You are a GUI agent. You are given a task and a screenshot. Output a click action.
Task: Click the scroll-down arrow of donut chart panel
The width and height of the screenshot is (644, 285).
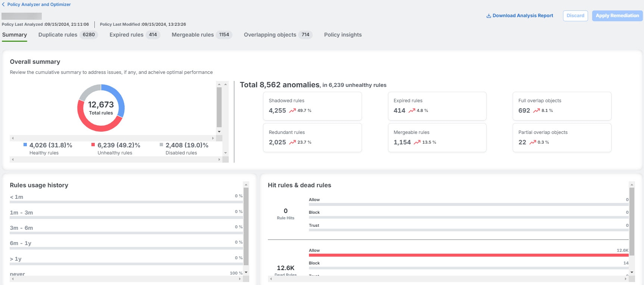[219, 132]
